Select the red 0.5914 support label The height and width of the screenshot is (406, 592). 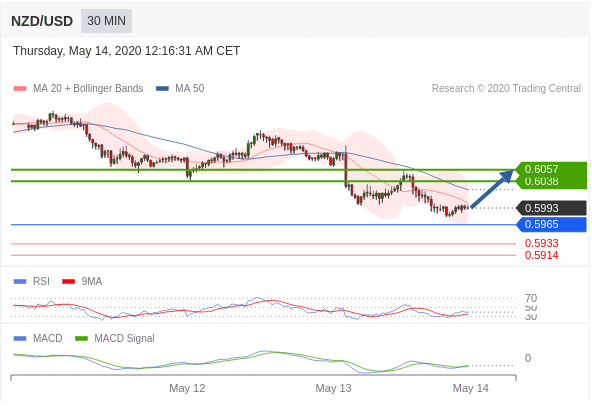541,255
